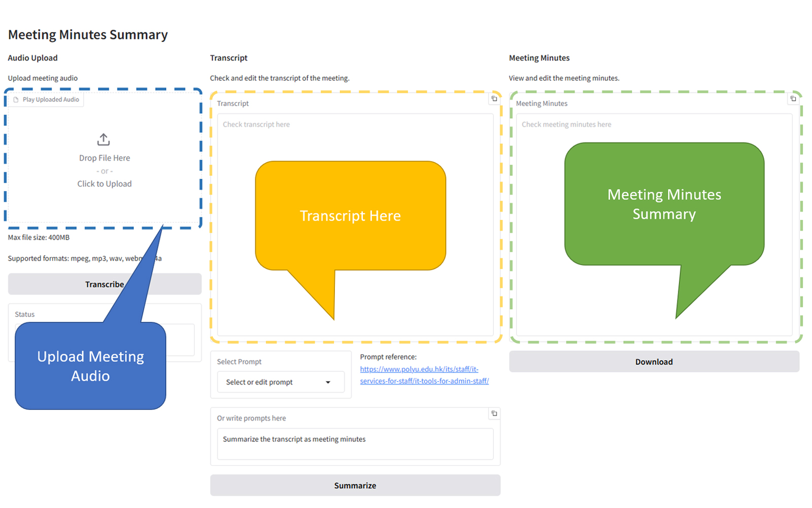Viewport: 812px width, 508px height.
Task: Click the blue Upload Meeting Audio callout
Action: pos(90,366)
